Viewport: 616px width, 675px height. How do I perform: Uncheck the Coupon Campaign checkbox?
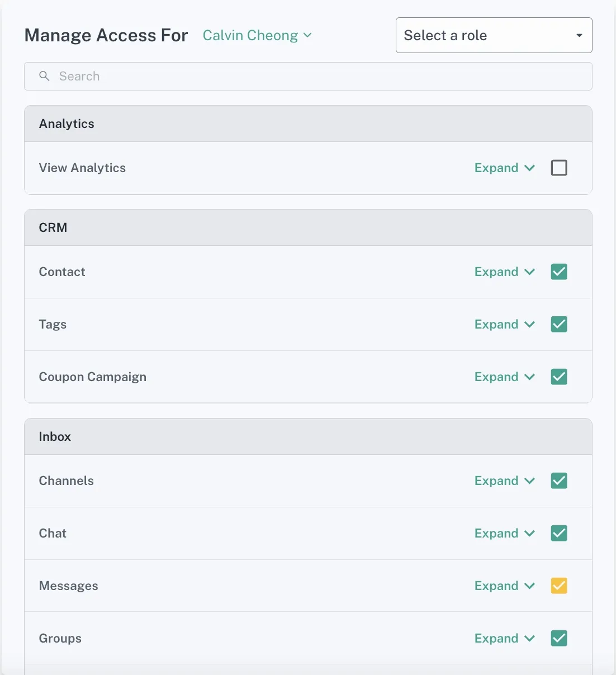tap(559, 377)
